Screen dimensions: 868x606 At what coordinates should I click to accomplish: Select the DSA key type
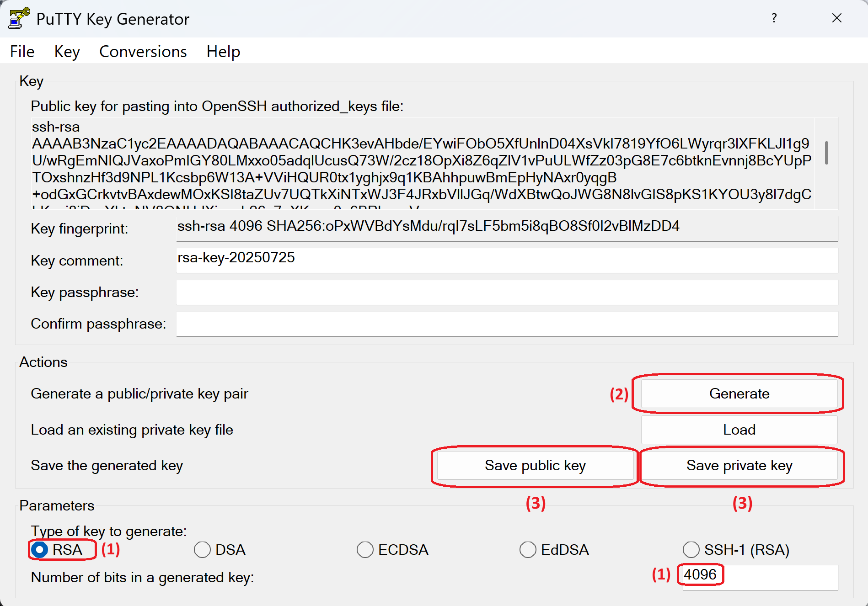tap(202, 550)
